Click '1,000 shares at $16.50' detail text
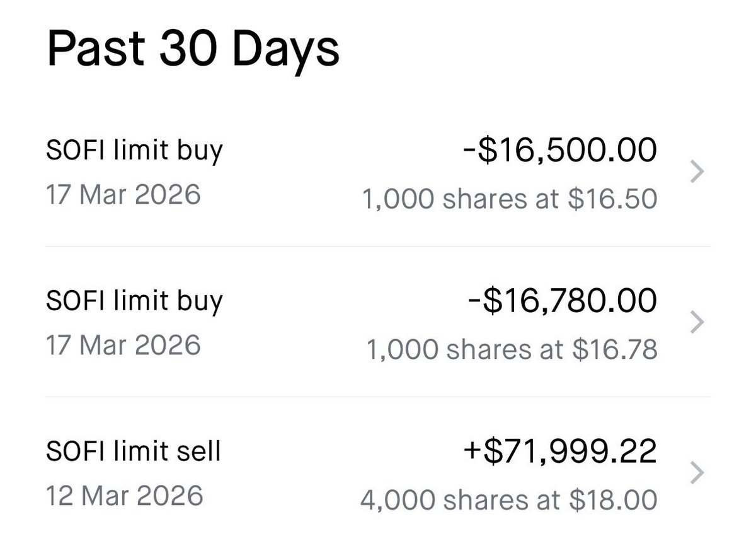This screenshot has height=541, width=756. point(510,199)
